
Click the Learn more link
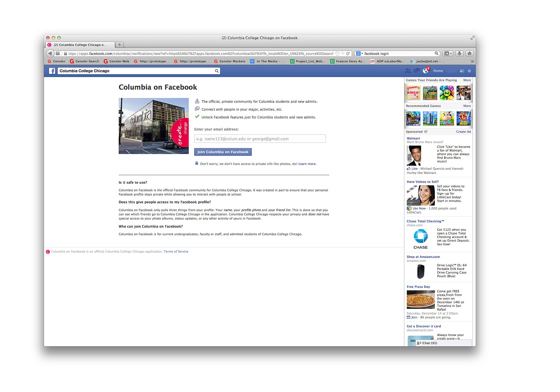pyautogui.click(x=307, y=164)
